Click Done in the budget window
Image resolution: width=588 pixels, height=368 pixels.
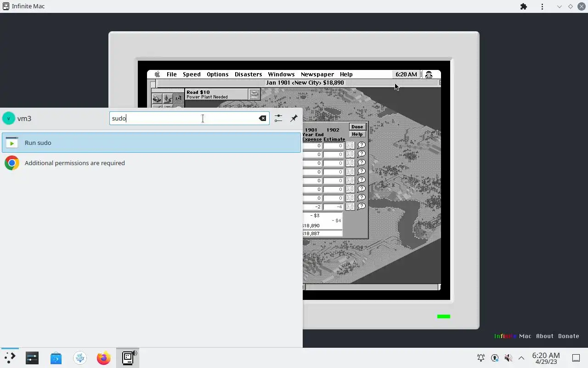pyautogui.click(x=357, y=127)
